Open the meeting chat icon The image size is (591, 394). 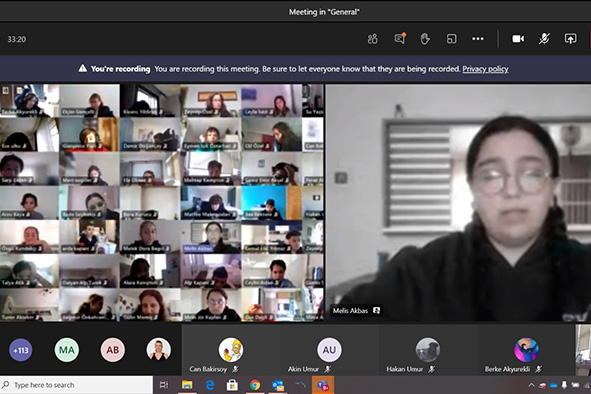(400, 38)
